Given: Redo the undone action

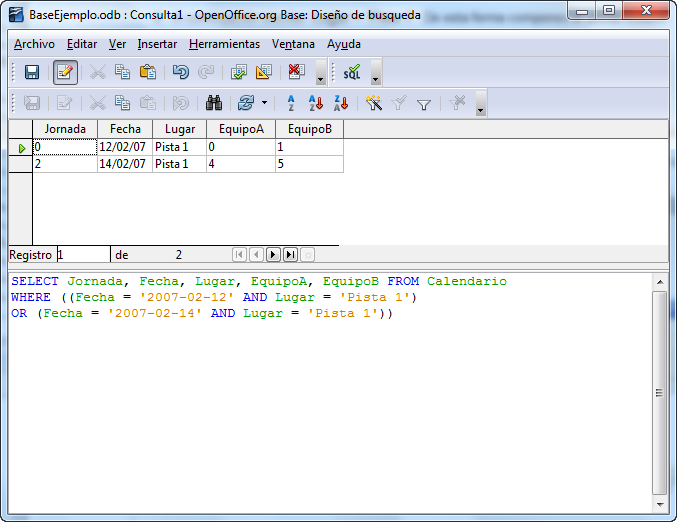Looking at the screenshot, I should tap(206, 72).
